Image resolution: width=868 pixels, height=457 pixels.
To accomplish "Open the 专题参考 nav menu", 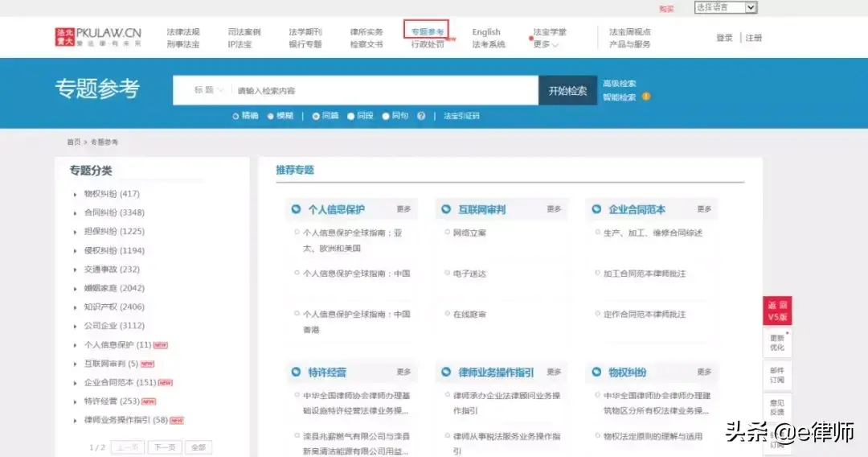I will [x=427, y=31].
